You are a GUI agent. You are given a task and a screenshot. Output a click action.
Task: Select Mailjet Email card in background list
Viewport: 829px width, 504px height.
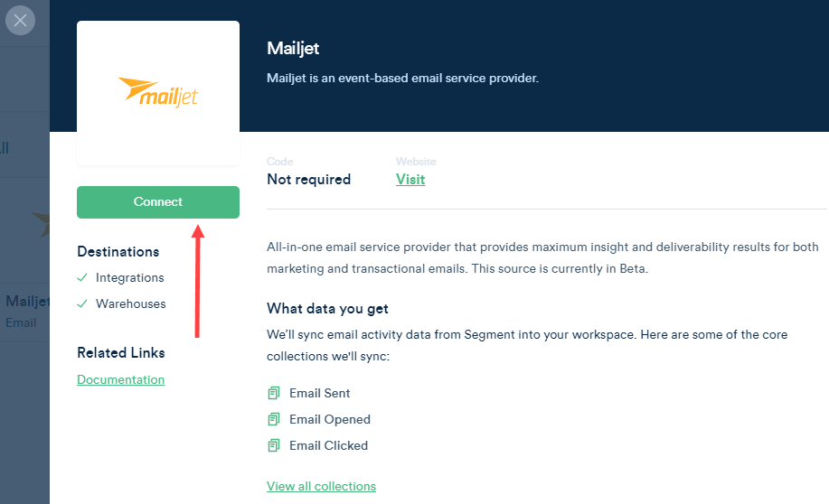tap(24, 312)
